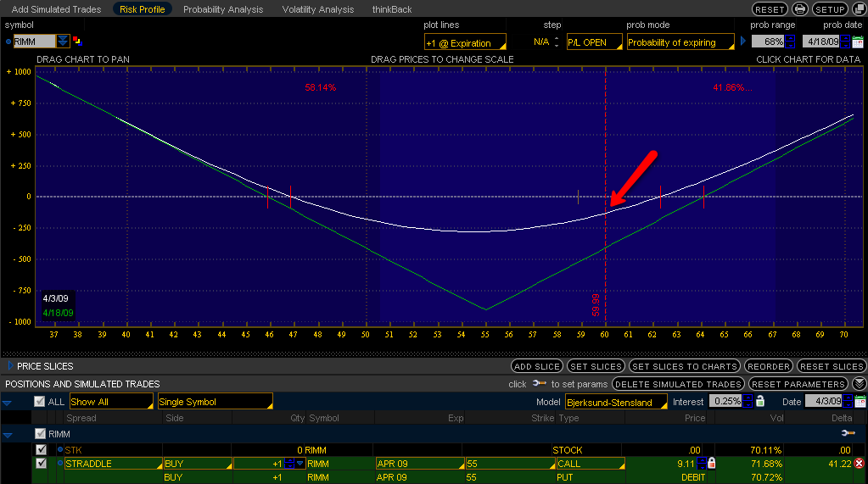Click the print icon beside RESET
Screen dimensions: 868x484
click(799, 9)
